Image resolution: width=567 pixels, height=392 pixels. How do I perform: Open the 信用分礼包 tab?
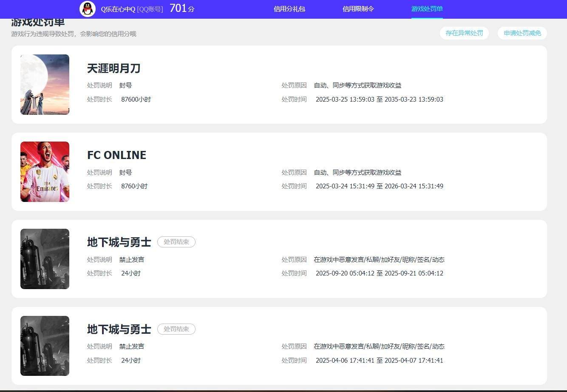[x=289, y=9]
